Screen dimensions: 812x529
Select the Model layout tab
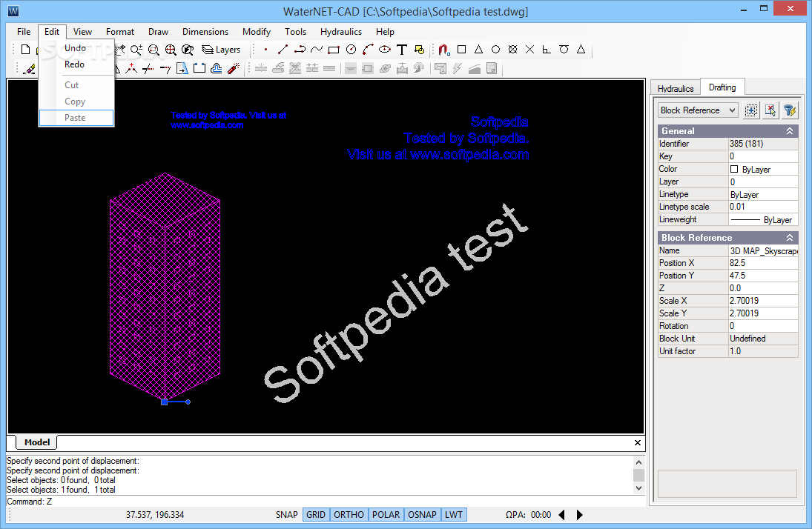pos(37,442)
